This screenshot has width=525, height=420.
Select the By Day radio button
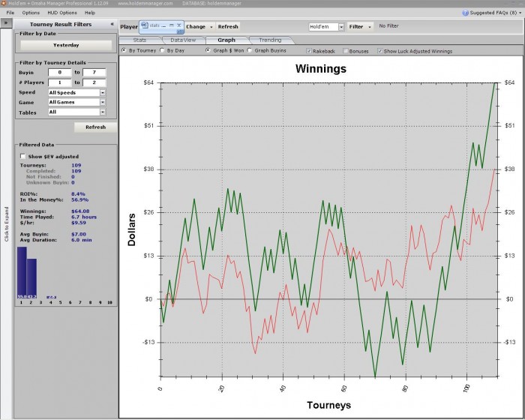162,50
